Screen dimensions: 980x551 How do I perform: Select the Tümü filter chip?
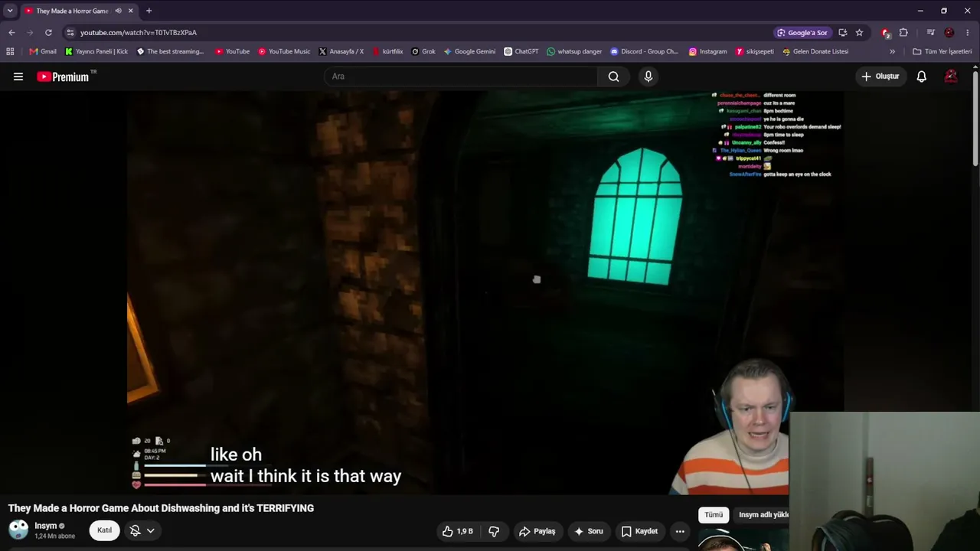(714, 515)
